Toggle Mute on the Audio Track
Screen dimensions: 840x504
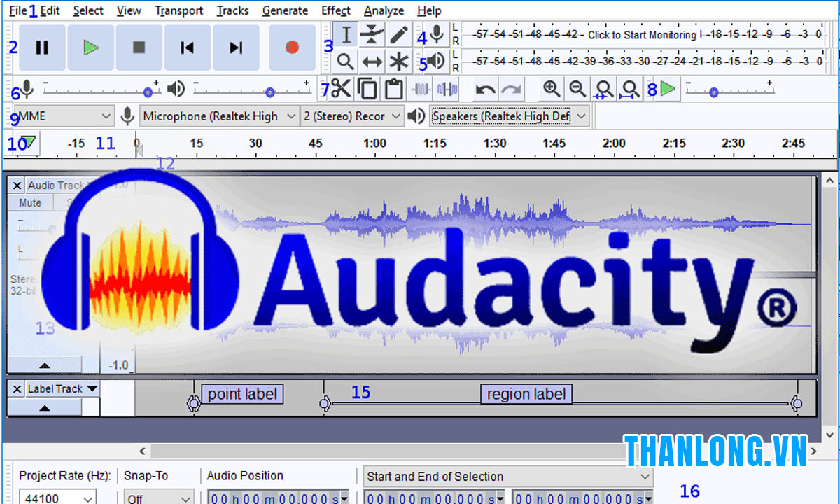tap(30, 203)
